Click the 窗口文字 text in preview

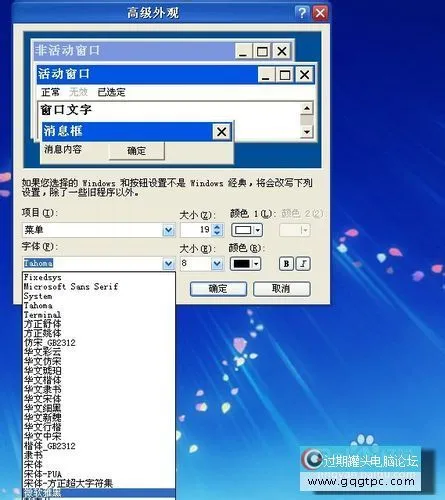[66, 110]
